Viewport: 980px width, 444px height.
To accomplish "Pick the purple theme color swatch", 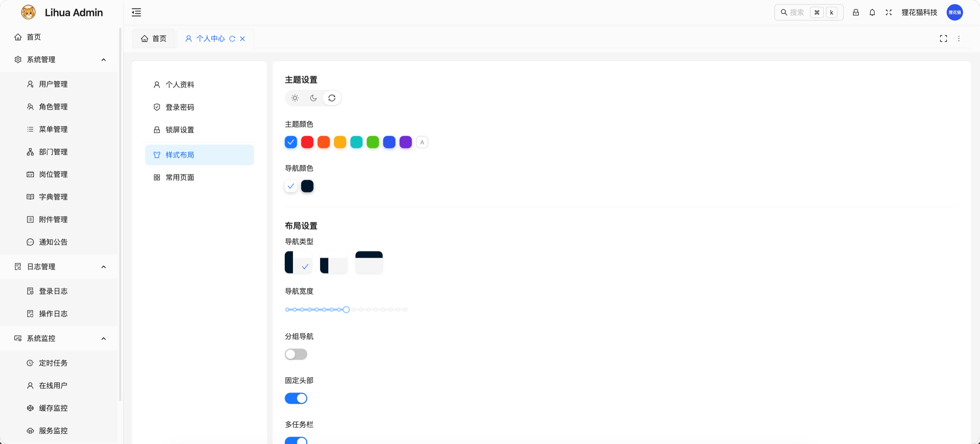I will click(x=406, y=142).
